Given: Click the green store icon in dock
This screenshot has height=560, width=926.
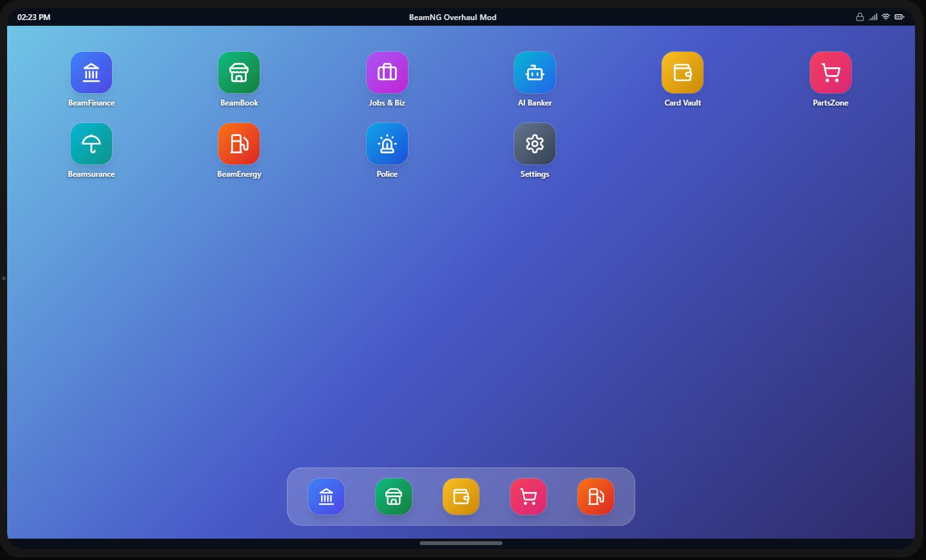Looking at the screenshot, I should (394, 497).
